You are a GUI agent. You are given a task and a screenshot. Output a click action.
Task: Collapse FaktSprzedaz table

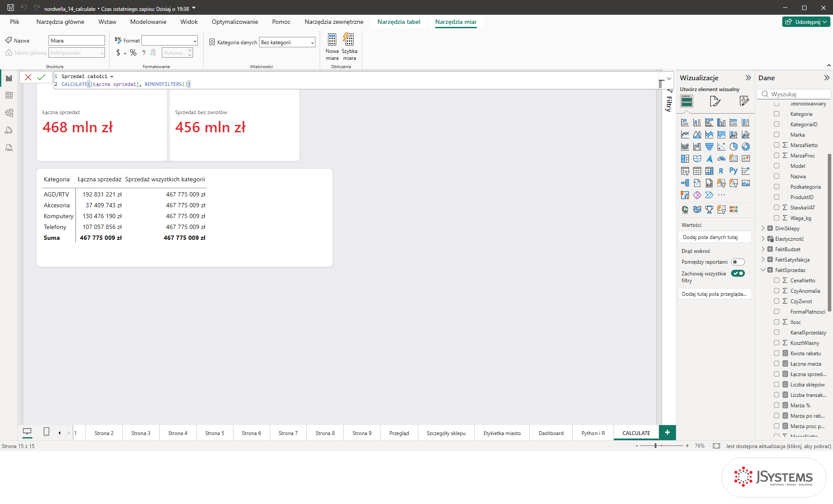pyautogui.click(x=763, y=270)
